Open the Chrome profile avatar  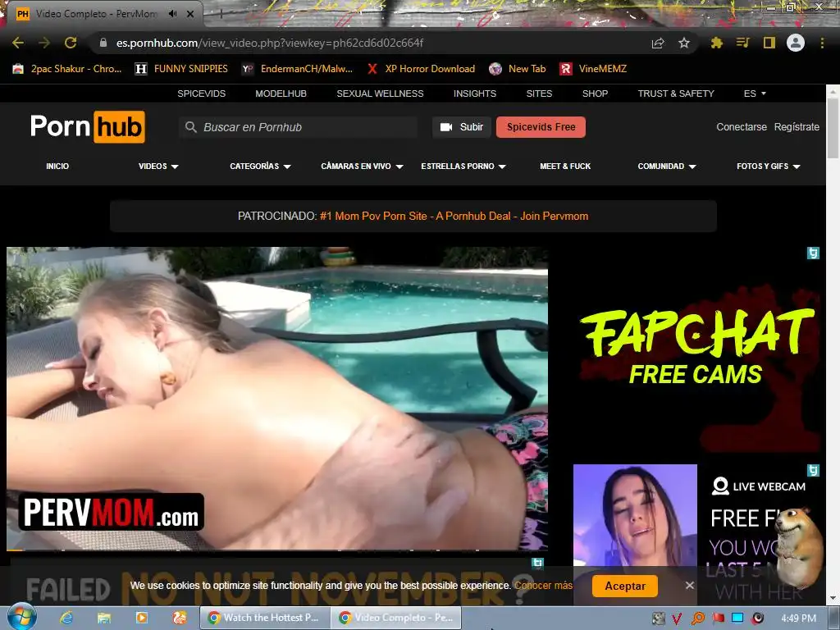pos(796,43)
